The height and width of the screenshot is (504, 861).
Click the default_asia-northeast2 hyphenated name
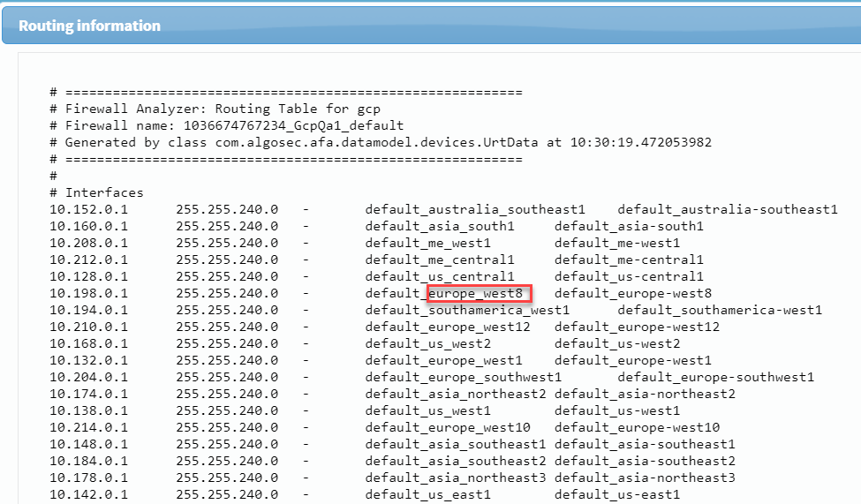(x=645, y=394)
